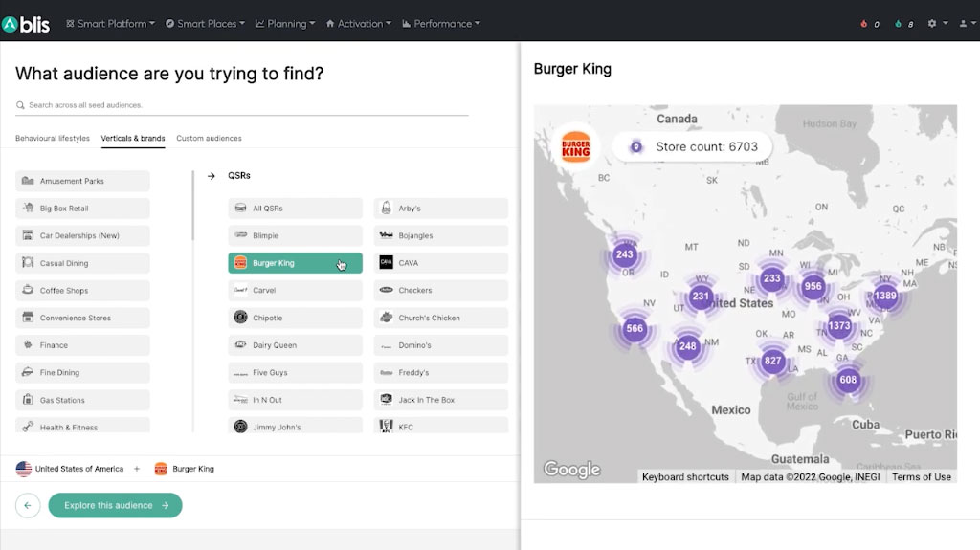Click the Jack In The Box logo

387,399
